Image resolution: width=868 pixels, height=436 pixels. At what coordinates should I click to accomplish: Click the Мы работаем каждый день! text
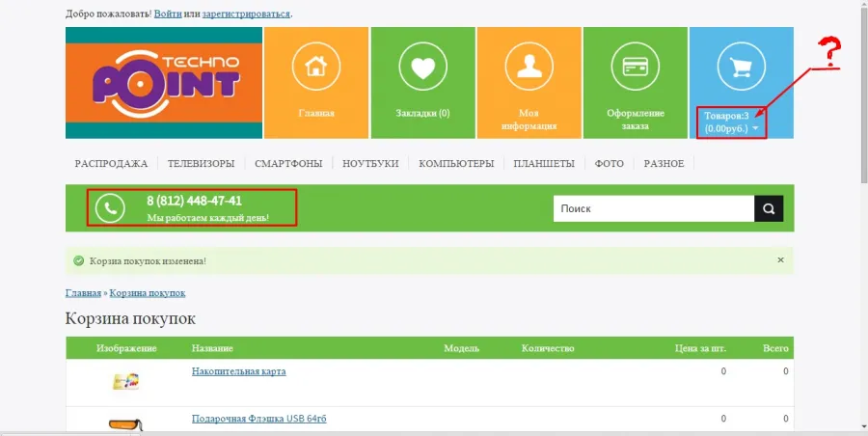coord(208,218)
